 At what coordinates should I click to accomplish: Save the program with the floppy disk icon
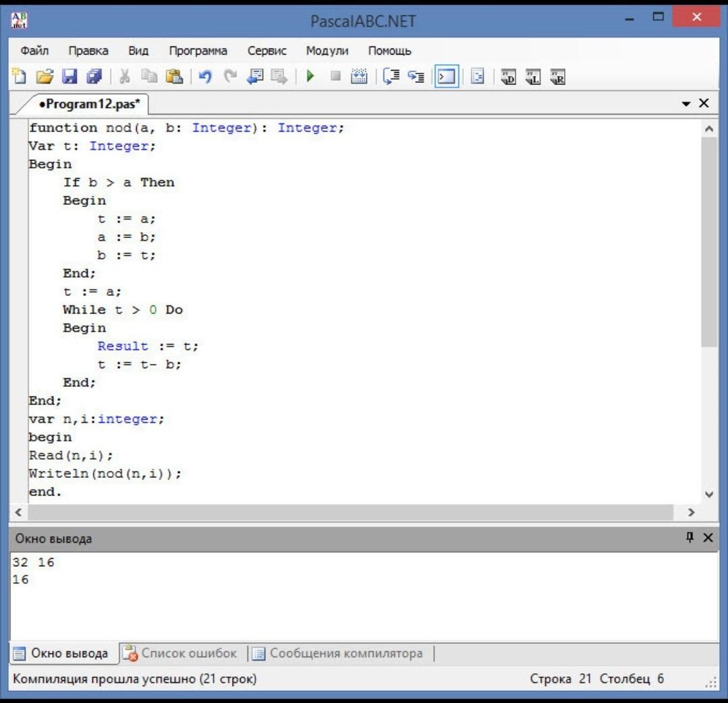pyautogui.click(x=69, y=77)
